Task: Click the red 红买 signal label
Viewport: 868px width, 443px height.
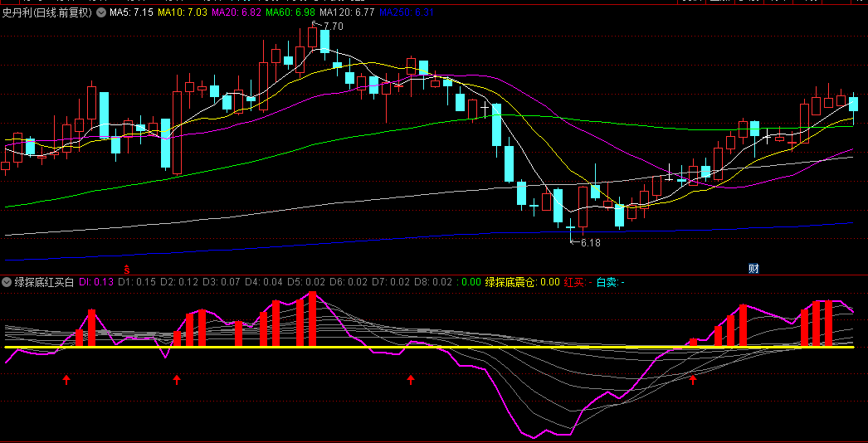Action: click(x=578, y=282)
